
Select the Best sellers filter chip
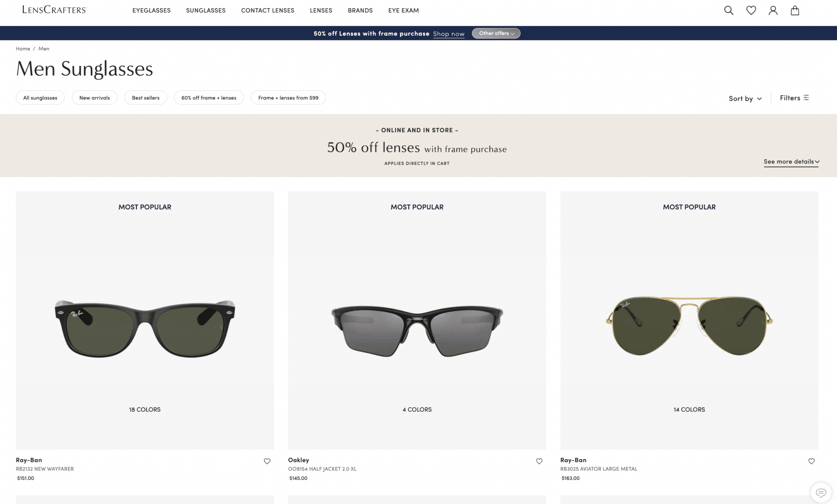click(145, 98)
